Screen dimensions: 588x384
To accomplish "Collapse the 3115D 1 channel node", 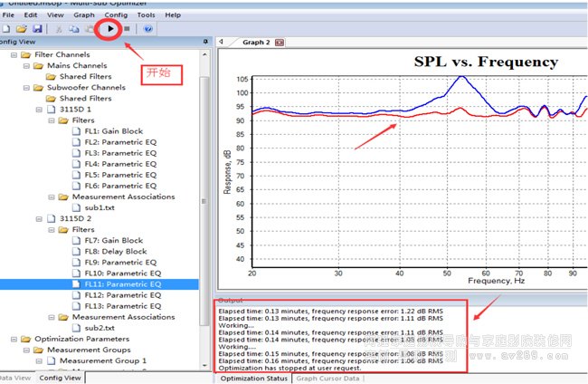I will point(38,109).
